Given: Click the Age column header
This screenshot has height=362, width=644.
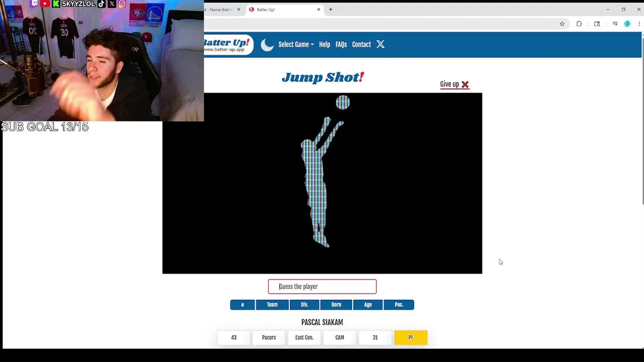Looking at the screenshot, I should tap(368, 305).
